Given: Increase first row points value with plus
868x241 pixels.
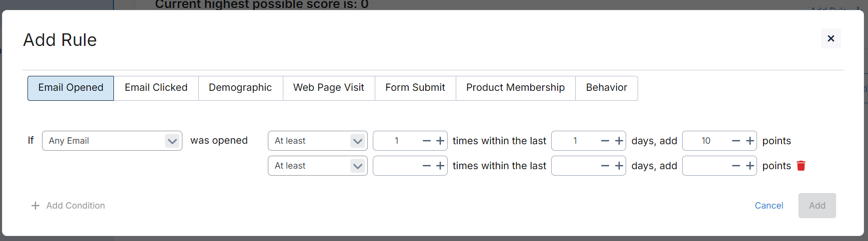Looking at the screenshot, I should pos(750,141).
